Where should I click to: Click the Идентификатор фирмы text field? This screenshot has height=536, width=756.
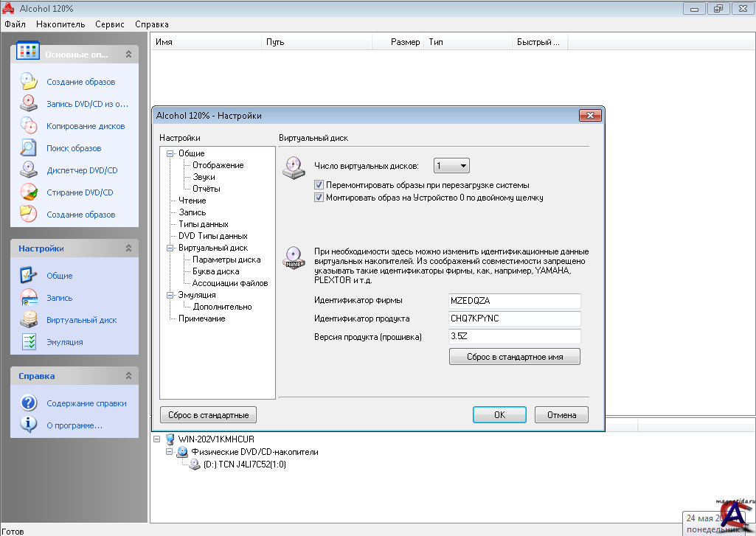tap(514, 301)
